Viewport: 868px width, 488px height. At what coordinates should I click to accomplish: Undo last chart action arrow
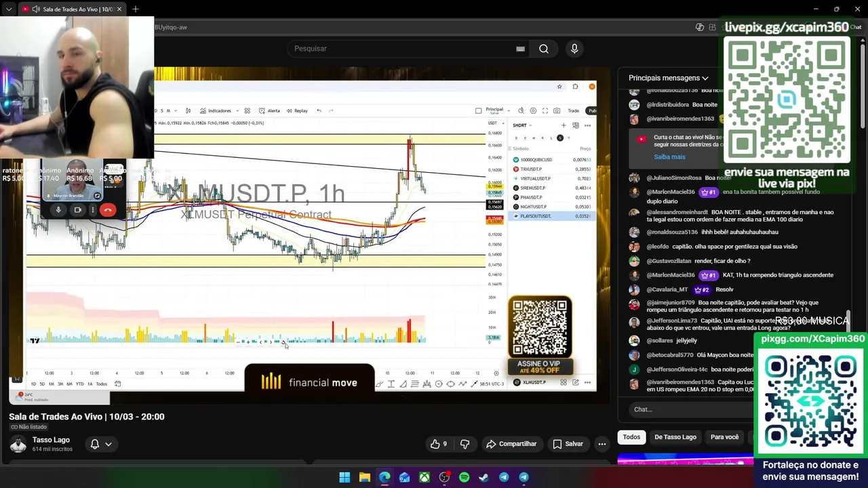(319, 110)
